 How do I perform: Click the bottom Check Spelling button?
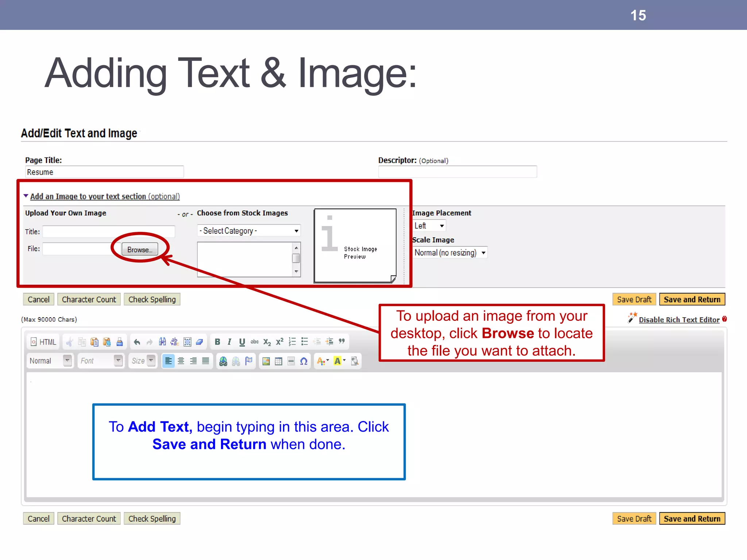152,518
